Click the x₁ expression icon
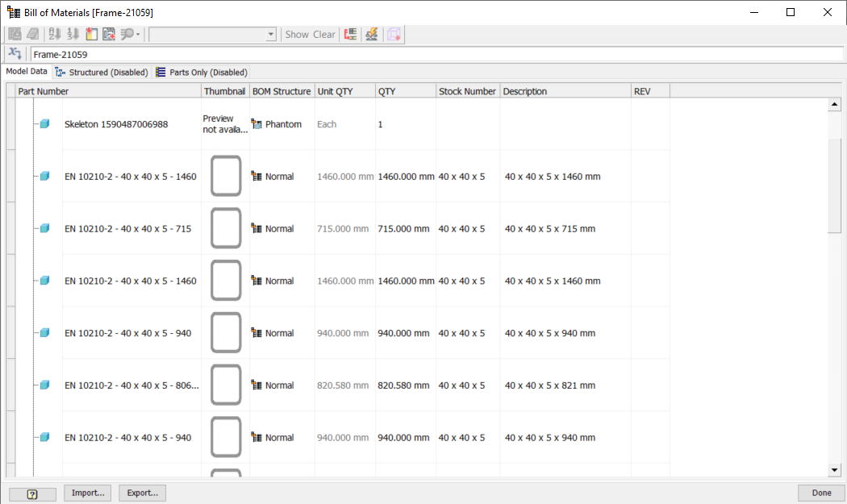Screen dimensions: 847x504 point(15,52)
